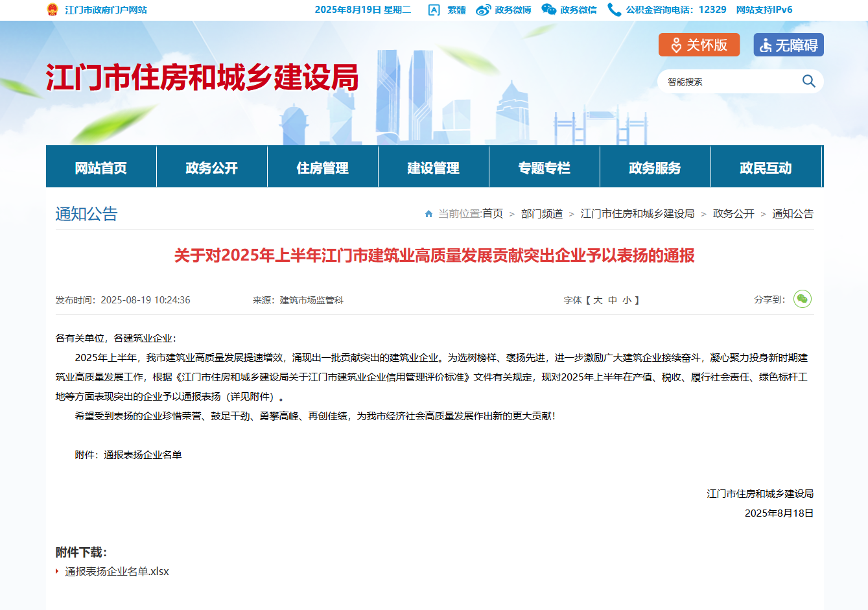Click the national emblem portal icon
This screenshot has width=868, height=610.
pyautogui.click(x=53, y=10)
